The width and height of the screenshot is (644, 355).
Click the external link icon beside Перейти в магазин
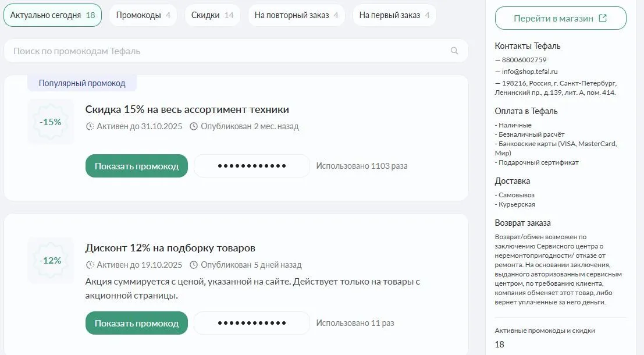coord(602,17)
